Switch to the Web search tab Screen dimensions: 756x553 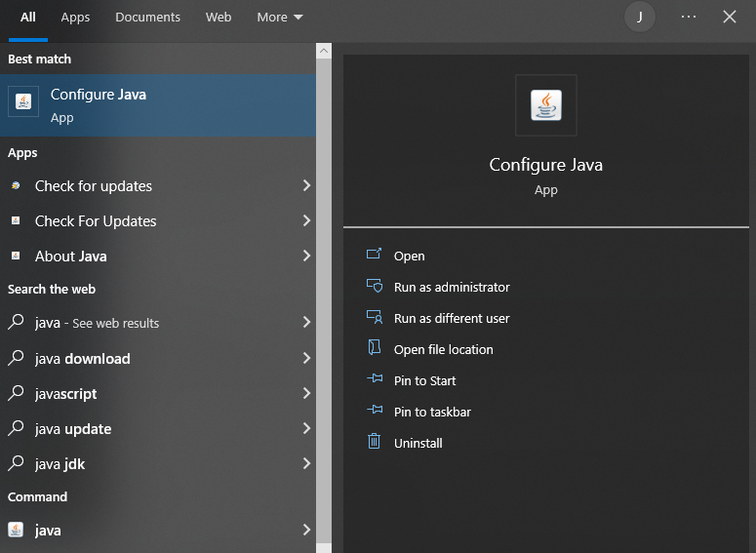[x=219, y=18]
